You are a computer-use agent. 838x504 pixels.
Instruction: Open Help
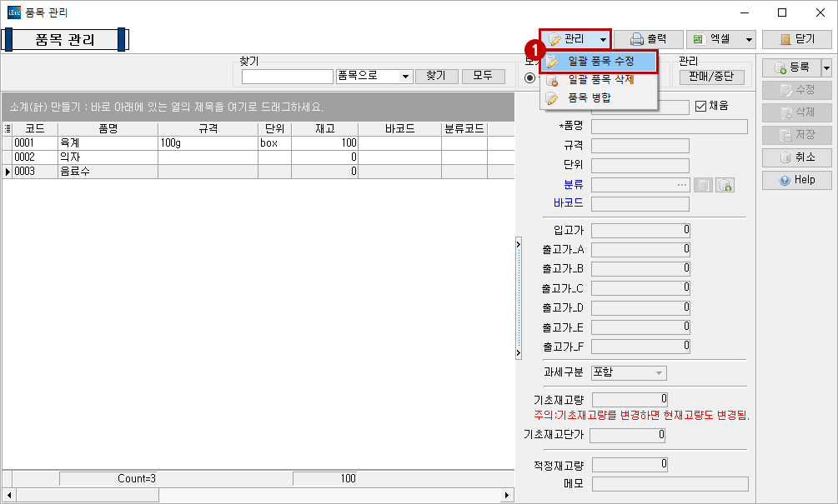click(x=797, y=180)
